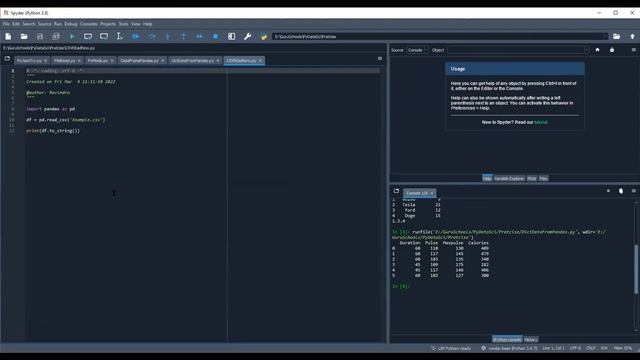640x360 pixels.
Task: Run current cell from toolbar
Action: 88,36
